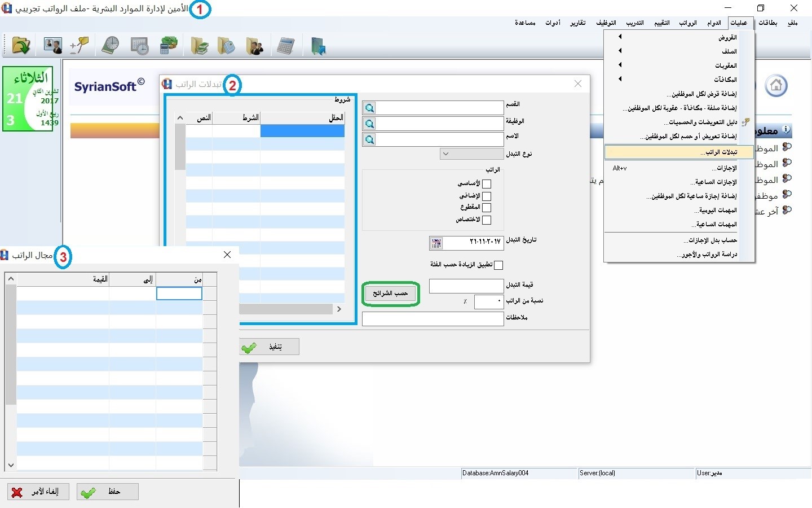The image size is (812, 508).
Task: Choose دراسة الرواتب والأجور menu entry
Action: coord(678,255)
